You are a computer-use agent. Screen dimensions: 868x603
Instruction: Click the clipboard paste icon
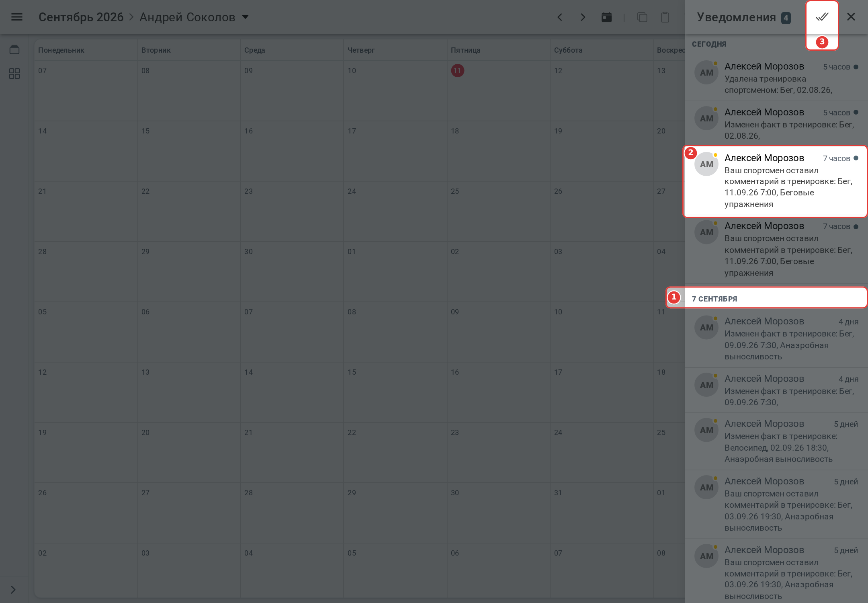(665, 17)
